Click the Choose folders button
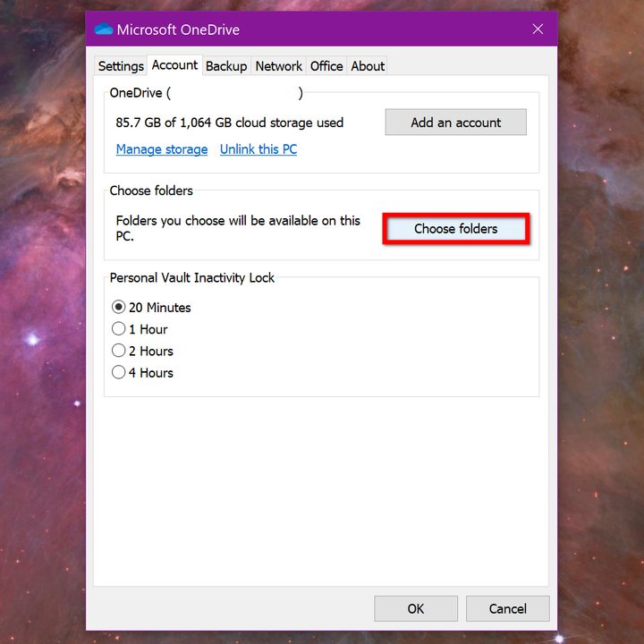Image resolution: width=644 pixels, height=644 pixels. [456, 229]
